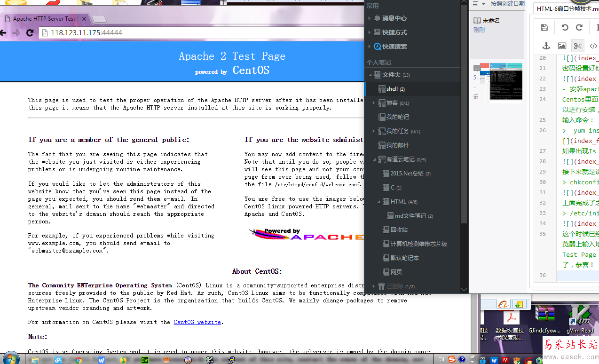
Task: Collapse the 有道云笔记 folder
Action: tap(375, 159)
